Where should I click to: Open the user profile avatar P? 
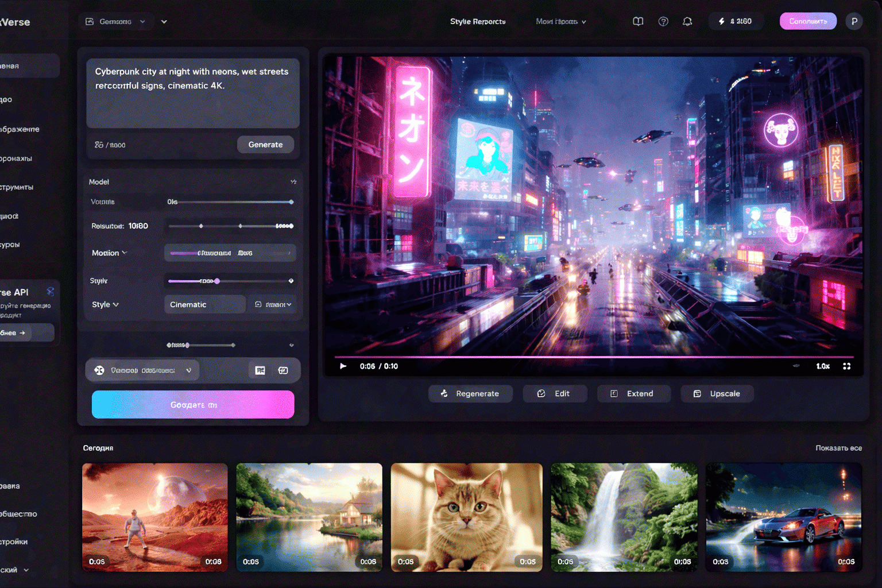(x=854, y=21)
